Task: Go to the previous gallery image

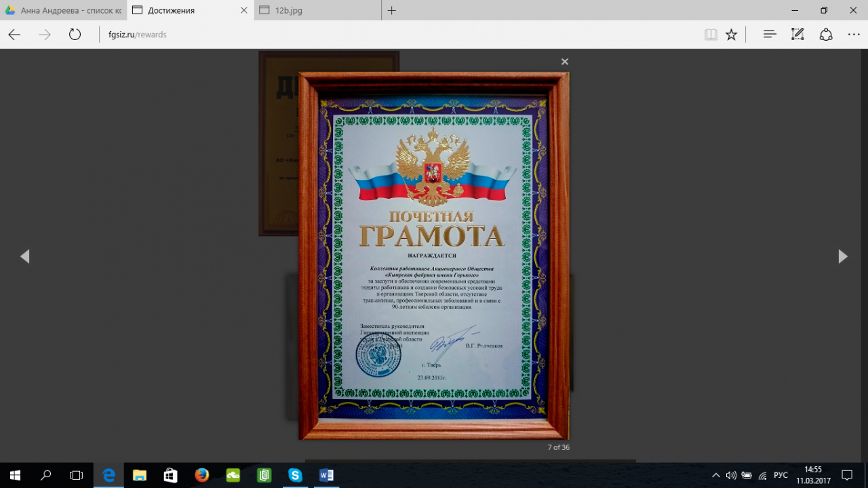Action: 25,257
